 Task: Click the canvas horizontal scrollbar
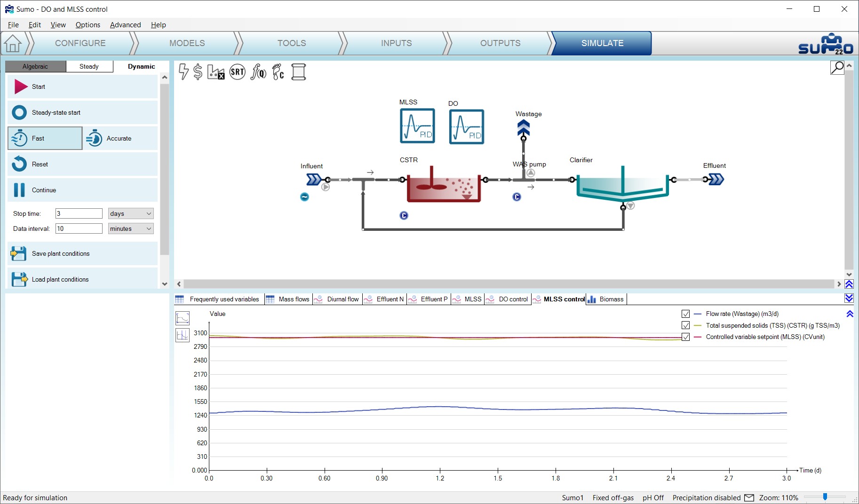coord(509,284)
